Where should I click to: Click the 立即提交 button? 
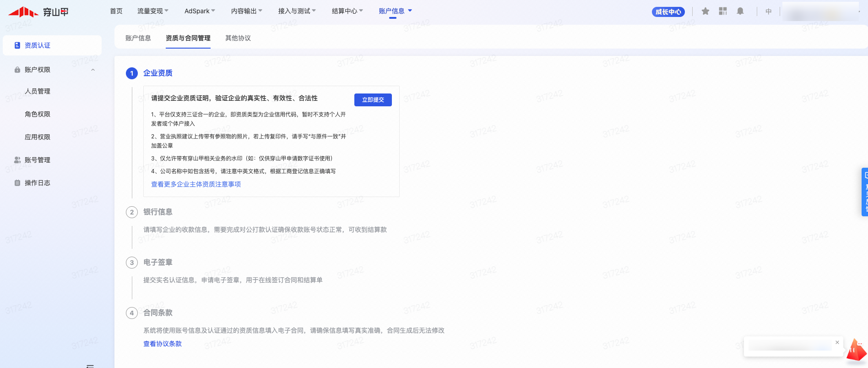373,100
